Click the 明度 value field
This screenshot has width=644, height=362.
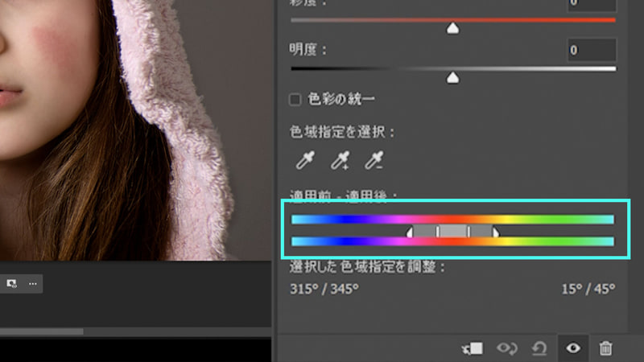(x=592, y=50)
